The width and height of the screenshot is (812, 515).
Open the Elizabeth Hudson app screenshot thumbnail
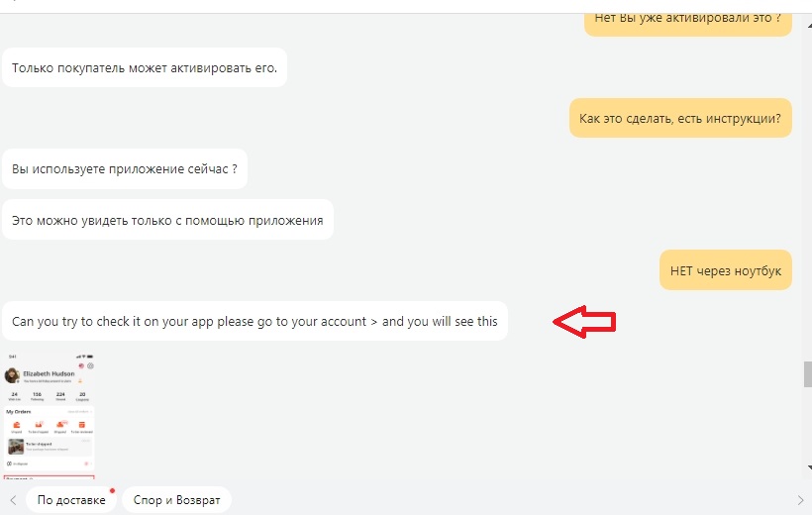tap(50, 416)
